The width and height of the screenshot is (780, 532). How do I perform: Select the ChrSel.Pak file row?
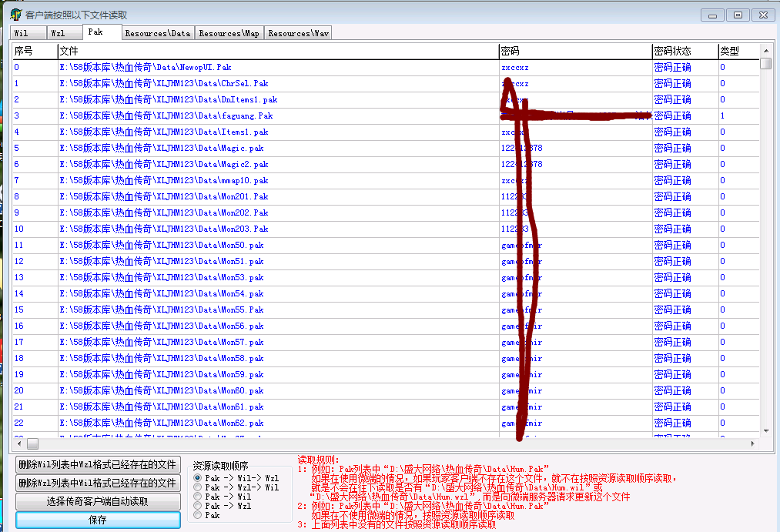pyautogui.click(x=386, y=83)
